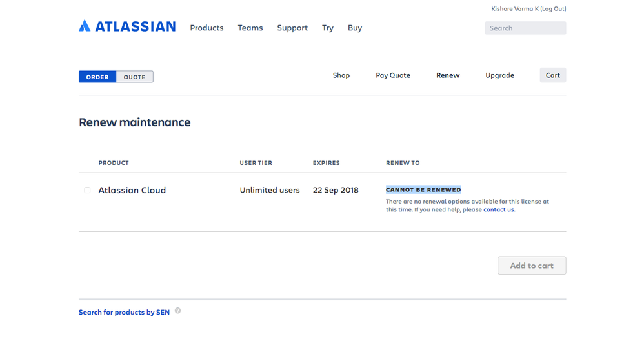Open the Support menu

(292, 28)
